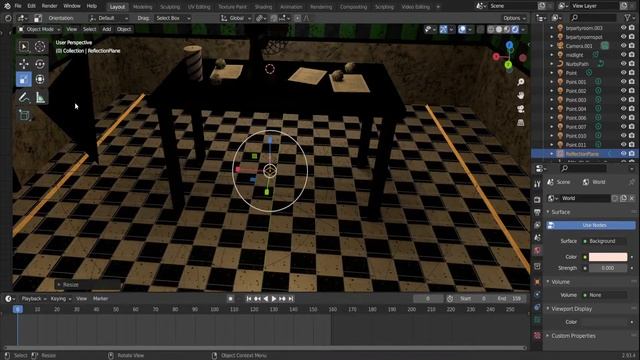This screenshot has width=640, height=360.
Task: Jump to timeline end frame button
Action: coord(291,299)
